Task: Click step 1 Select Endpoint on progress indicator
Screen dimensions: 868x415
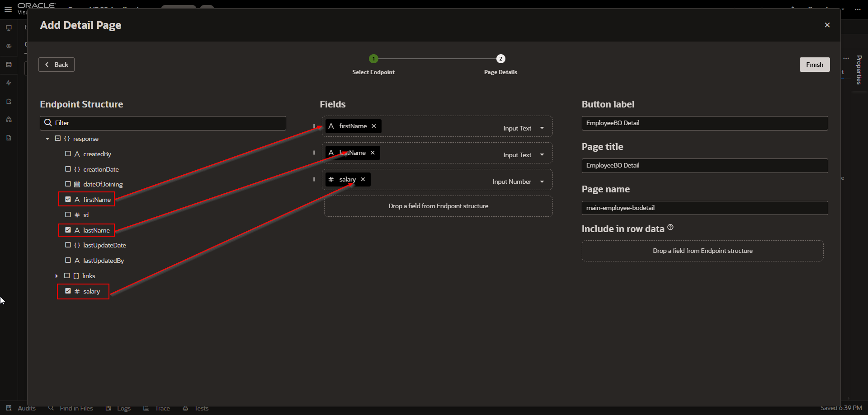Action: [373, 59]
